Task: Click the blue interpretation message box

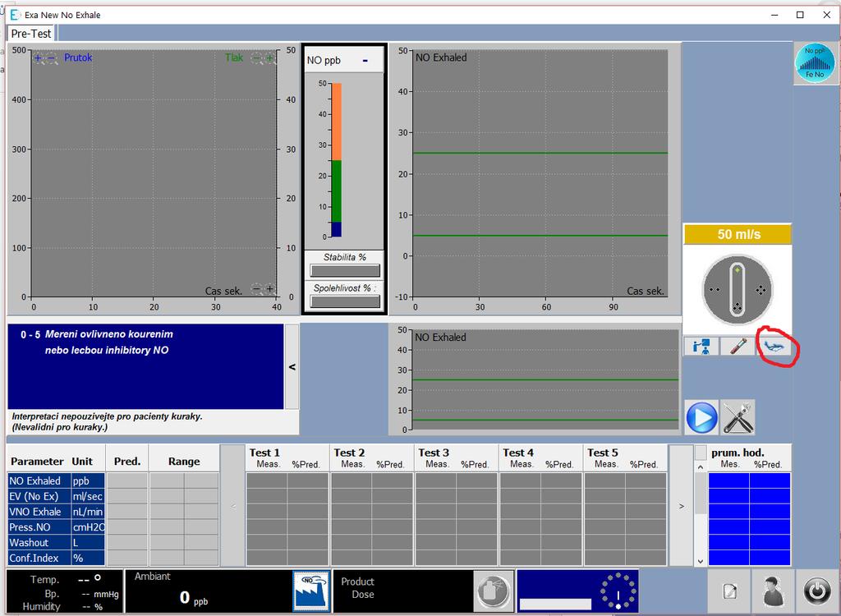Action: 145,366
